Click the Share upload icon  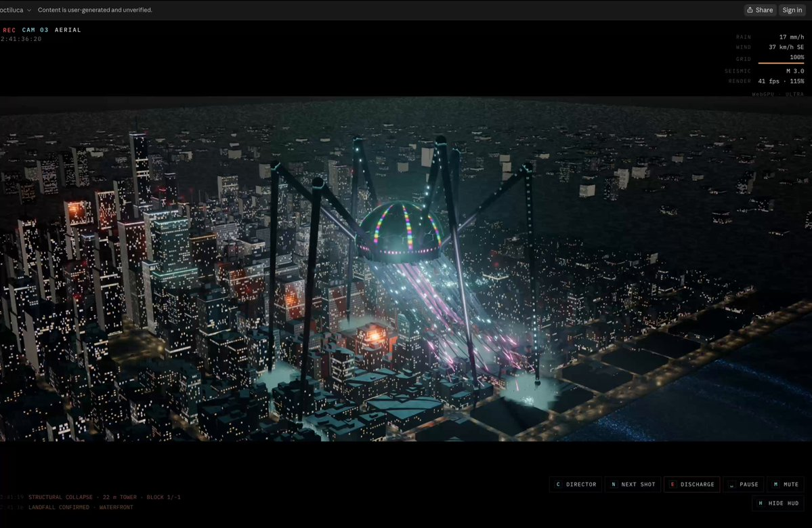click(749, 10)
